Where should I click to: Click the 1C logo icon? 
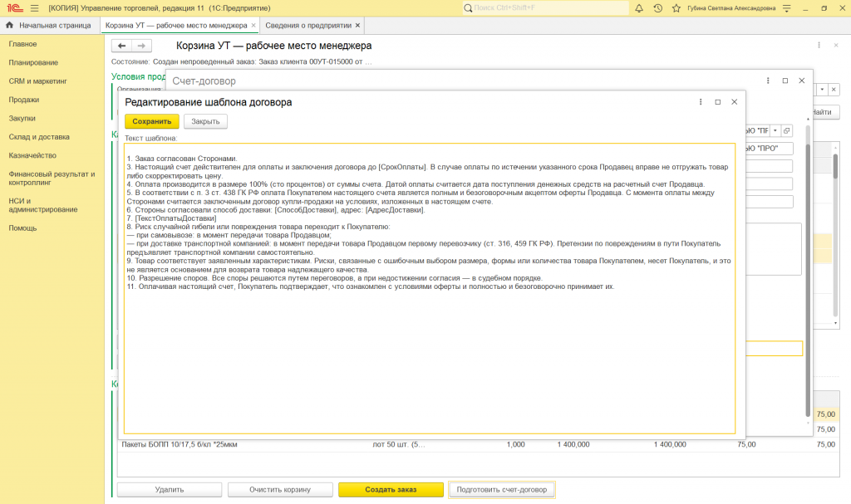[x=15, y=8]
